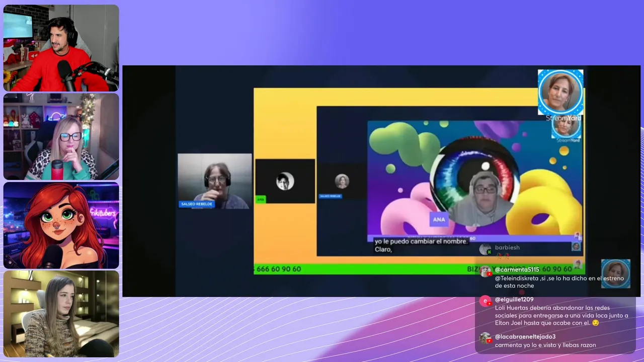Click the username '@carmenta5115'
Image resolution: width=644 pixels, height=362 pixels.
[x=517, y=269]
